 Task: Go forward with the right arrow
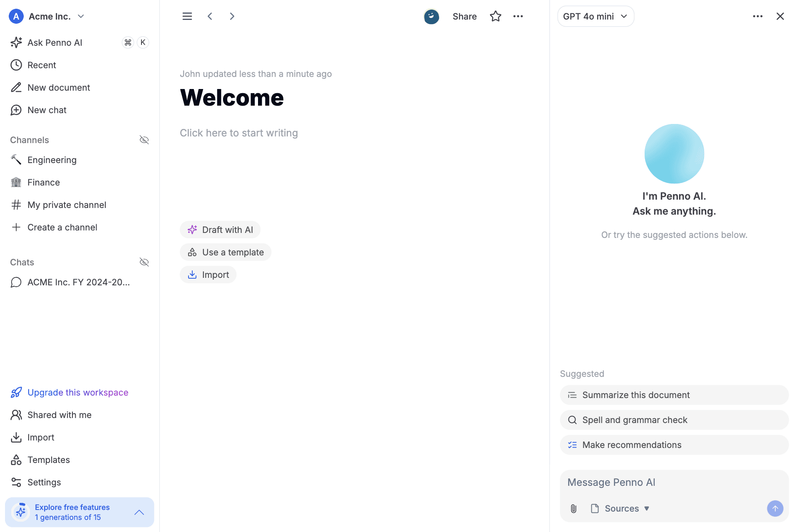point(232,16)
